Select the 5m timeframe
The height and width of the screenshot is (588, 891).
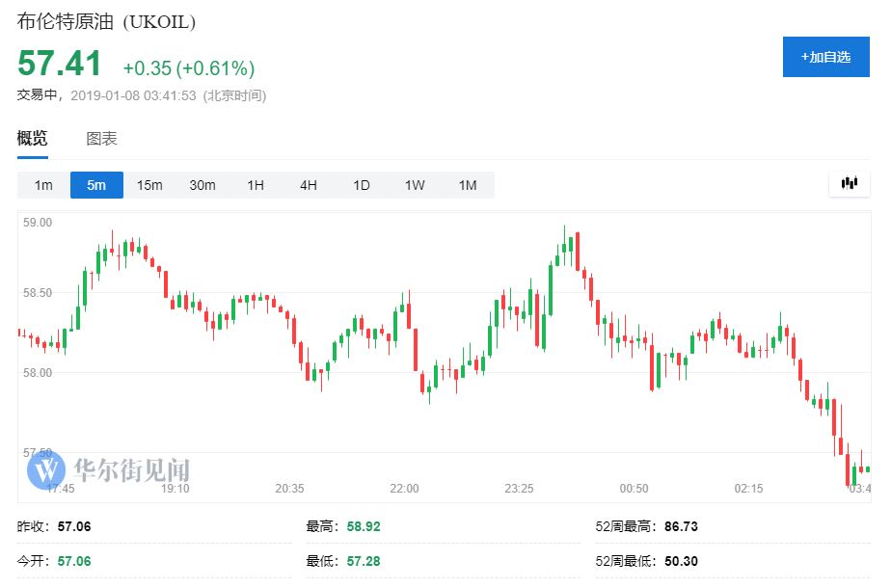96,185
